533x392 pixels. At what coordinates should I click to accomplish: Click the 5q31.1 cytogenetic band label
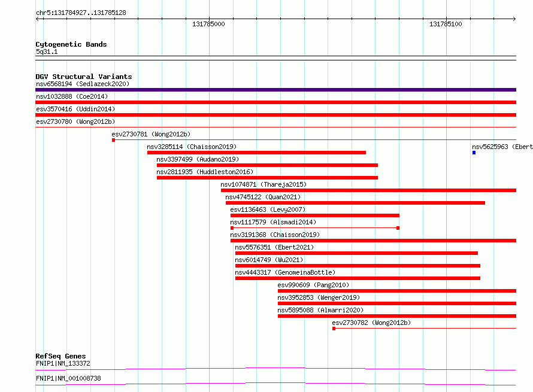[x=47, y=51]
